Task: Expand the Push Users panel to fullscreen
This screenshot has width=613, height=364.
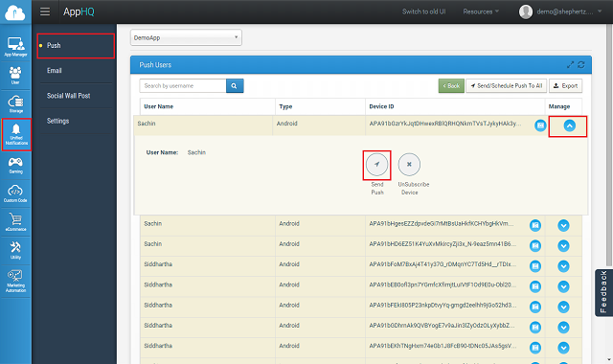Action: pos(571,64)
